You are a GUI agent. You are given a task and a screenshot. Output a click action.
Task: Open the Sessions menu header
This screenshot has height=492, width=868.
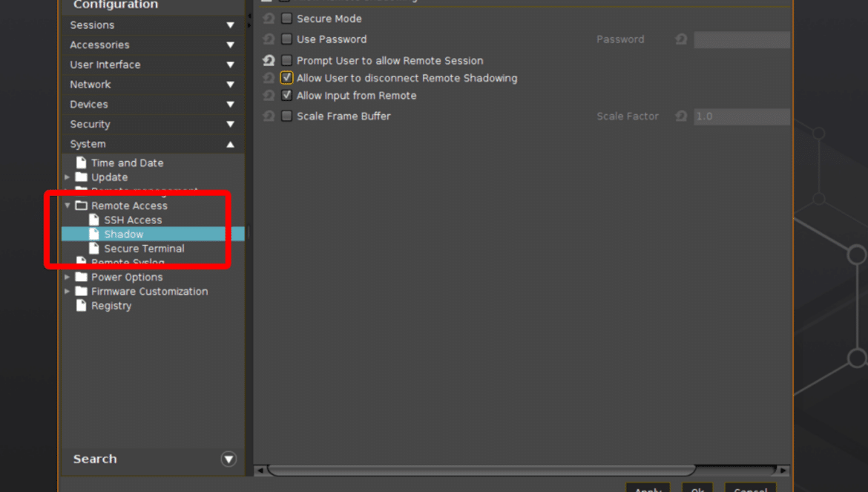(153, 25)
